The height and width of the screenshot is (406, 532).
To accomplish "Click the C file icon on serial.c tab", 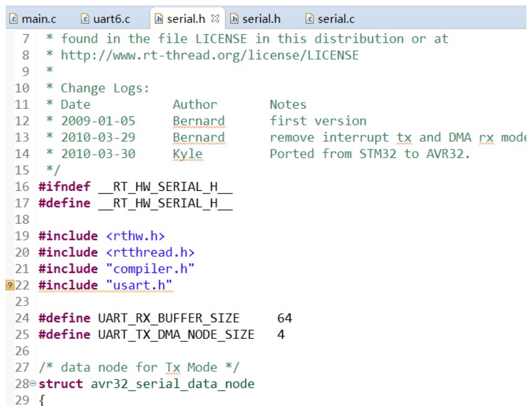I will click(x=309, y=19).
